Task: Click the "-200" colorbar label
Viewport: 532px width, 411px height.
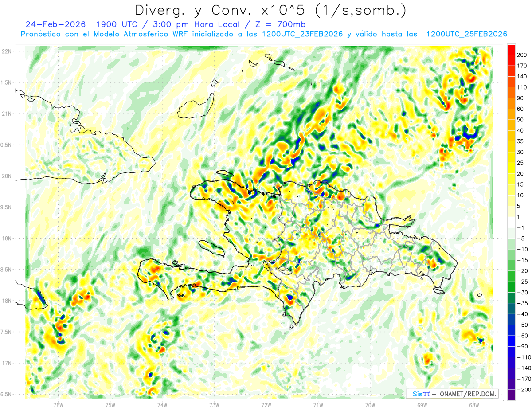Action: (x=525, y=390)
